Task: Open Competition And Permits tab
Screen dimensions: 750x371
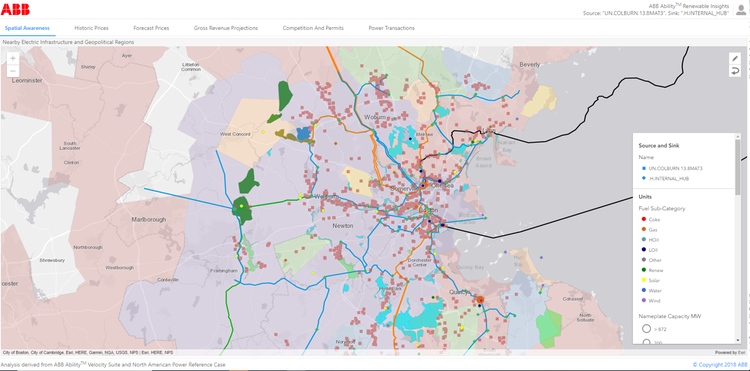Action: (313, 28)
